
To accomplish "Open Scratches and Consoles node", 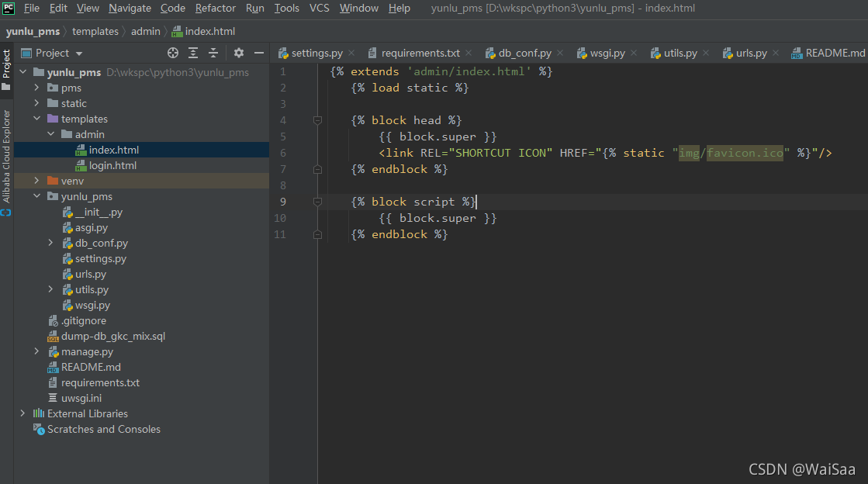I will (103, 429).
